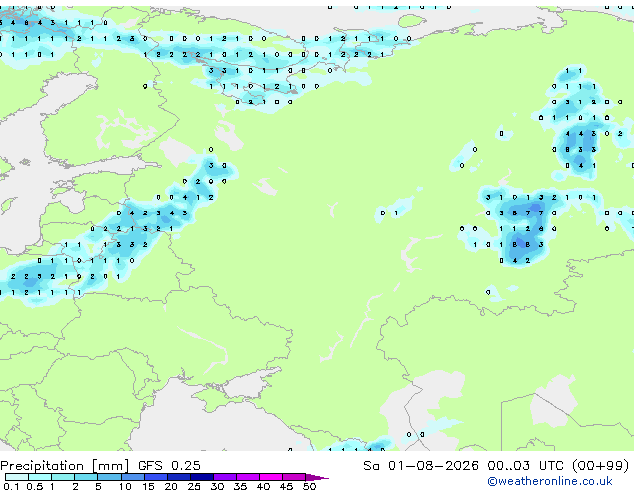
Task: Click the '(00+99)' forecast offset text
Action: coord(601,466)
